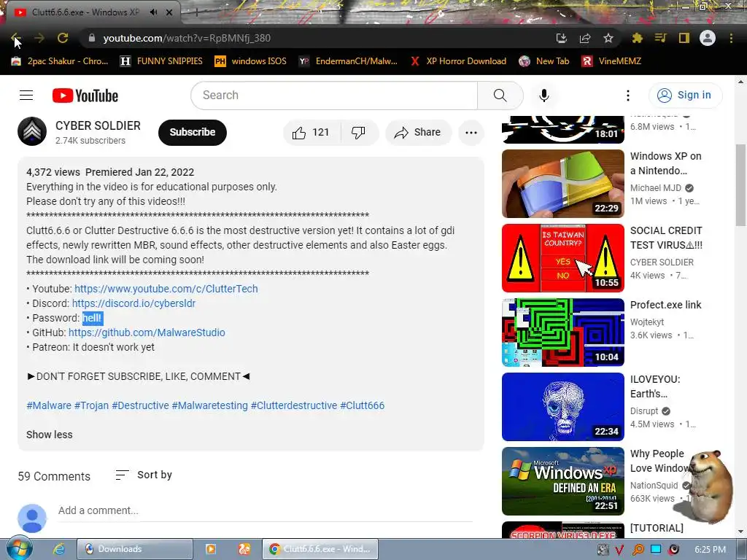Open the Windows Start orb

coord(19,548)
